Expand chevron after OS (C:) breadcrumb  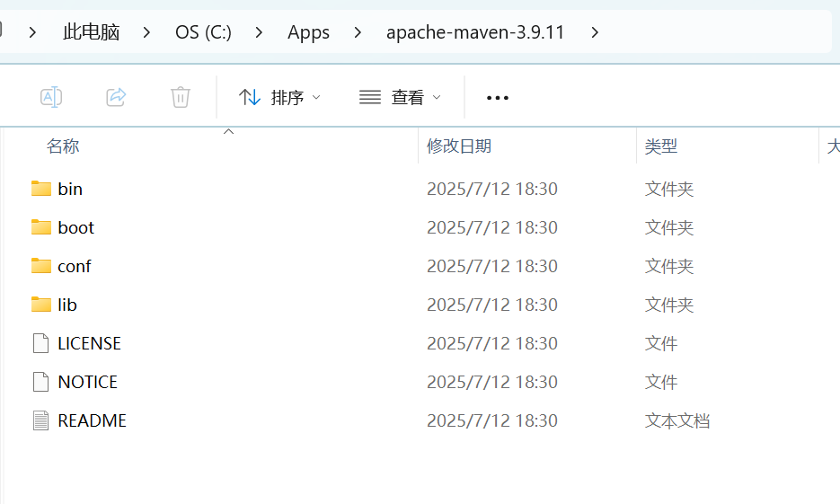(x=260, y=32)
